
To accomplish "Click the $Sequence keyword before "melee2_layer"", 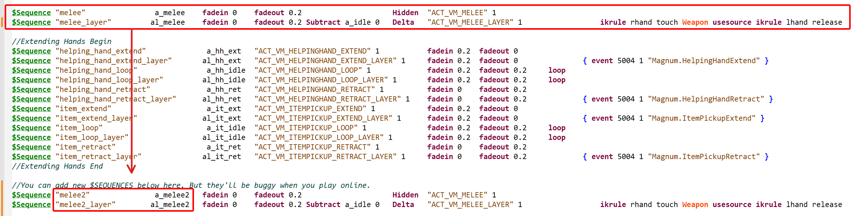I will [x=31, y=205].
